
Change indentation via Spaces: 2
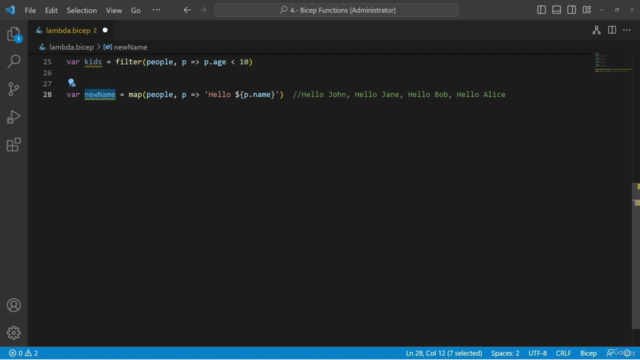(505, 353)
